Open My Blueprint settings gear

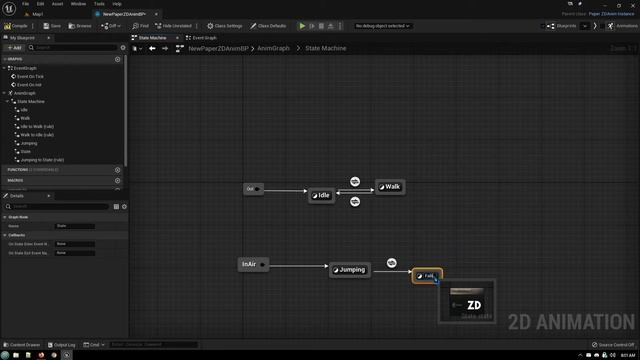point(123,48)
